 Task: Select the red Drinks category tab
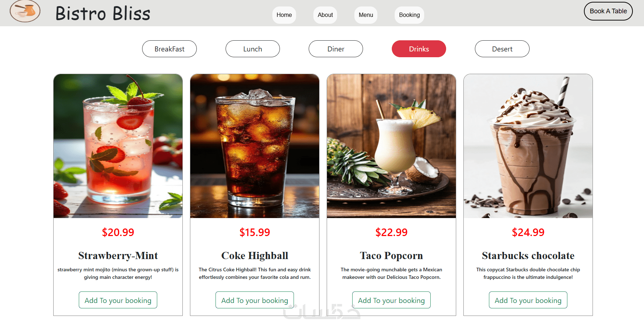pos(419,49)
